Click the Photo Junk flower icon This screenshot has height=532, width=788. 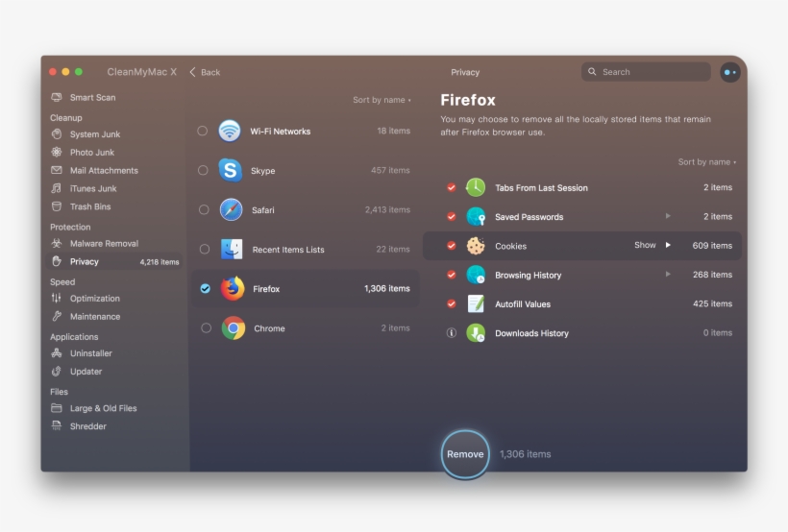tap(57, 153)
